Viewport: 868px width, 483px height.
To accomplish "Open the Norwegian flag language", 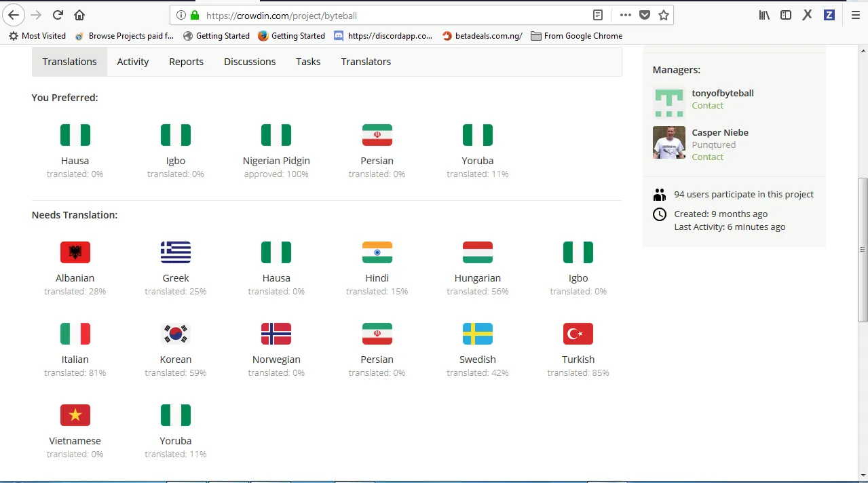I will (276, 334).
